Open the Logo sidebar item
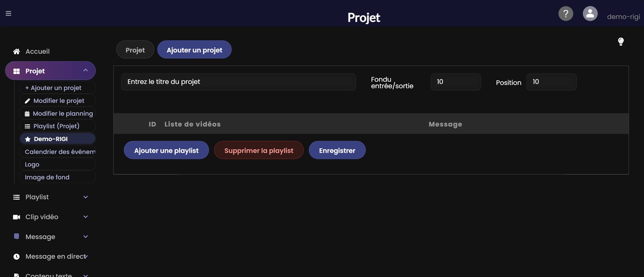The width and height of the screenshot is (644, 277). (x=57, y=165)
